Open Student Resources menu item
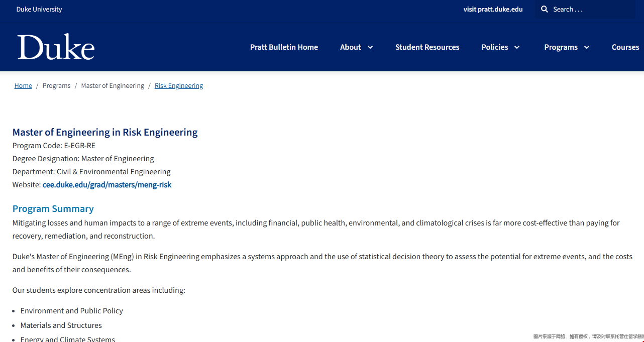Screen dimensions: 644x342 pyautogui.click(x=427, y=47)
